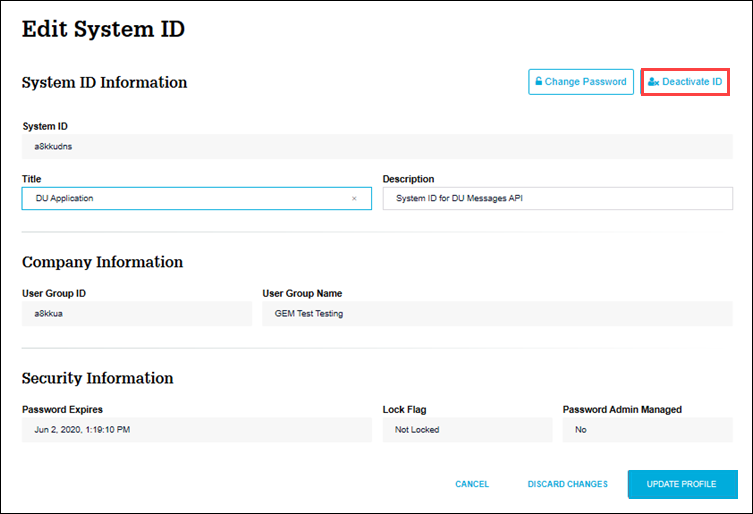
Task: Click the System ID Information heading
Action: [x=104, y=83]
